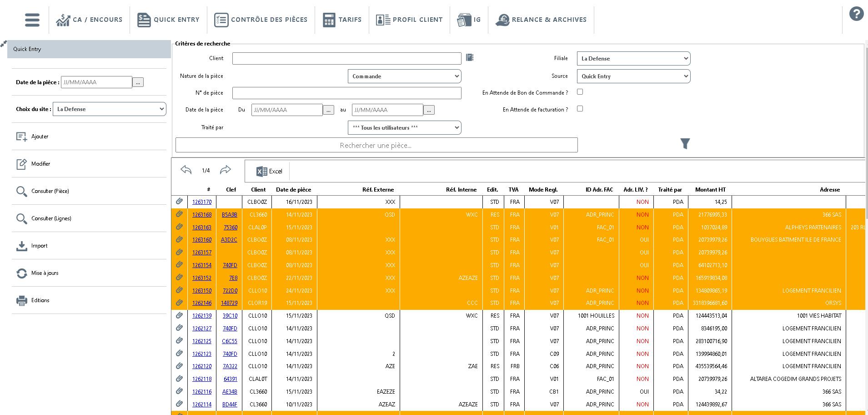Open the Nature de la pièce dropdown
The image size is (868, 415).
click(404, 76)
